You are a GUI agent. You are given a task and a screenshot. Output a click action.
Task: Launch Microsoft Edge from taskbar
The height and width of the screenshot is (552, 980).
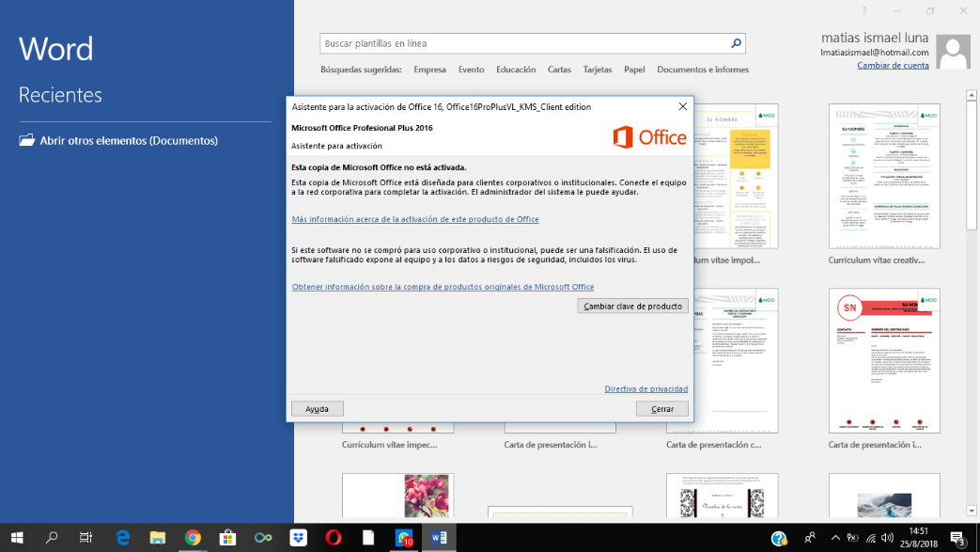point(122,538)
